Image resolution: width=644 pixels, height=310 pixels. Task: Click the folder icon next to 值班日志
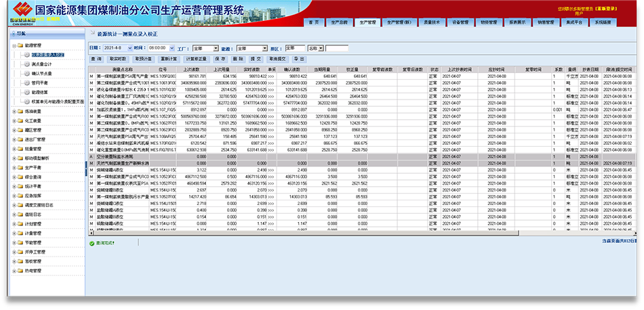coord(20,215)
